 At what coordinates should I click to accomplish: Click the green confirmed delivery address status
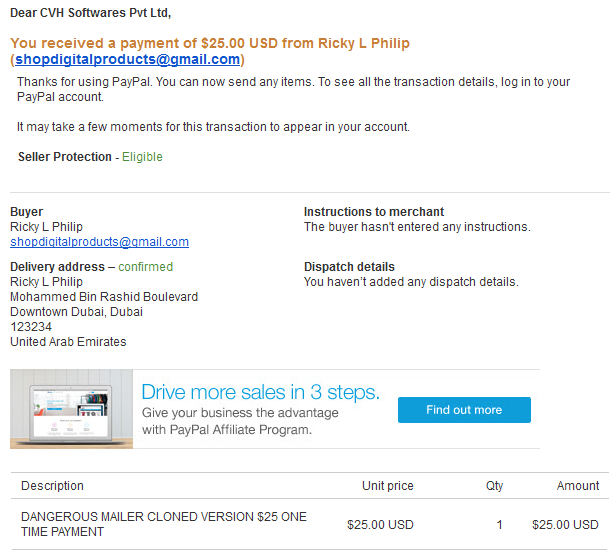pyautogui.click(x=145, y=267)
